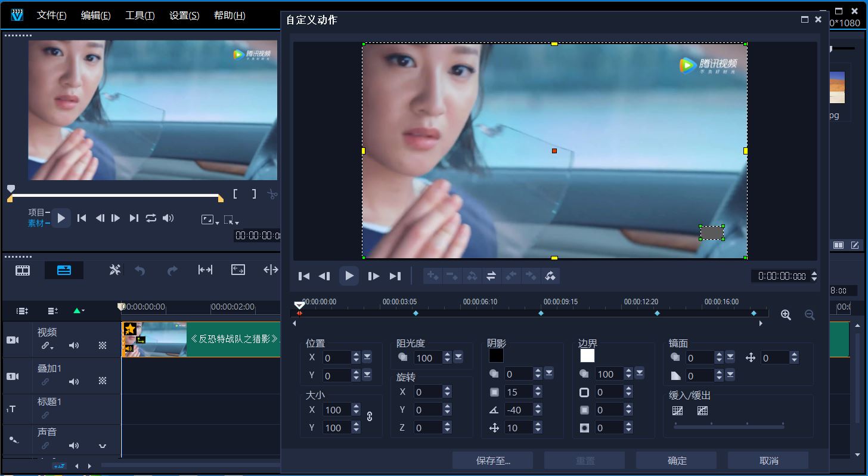
Task: Open the 编辑 menu
Action: 95,16
